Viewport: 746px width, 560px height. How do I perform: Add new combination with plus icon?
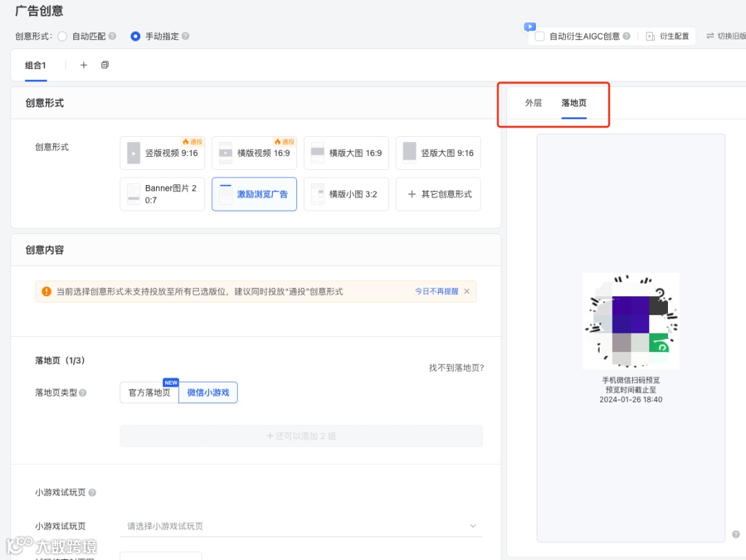pyautogui.click(x=84, y=65)
